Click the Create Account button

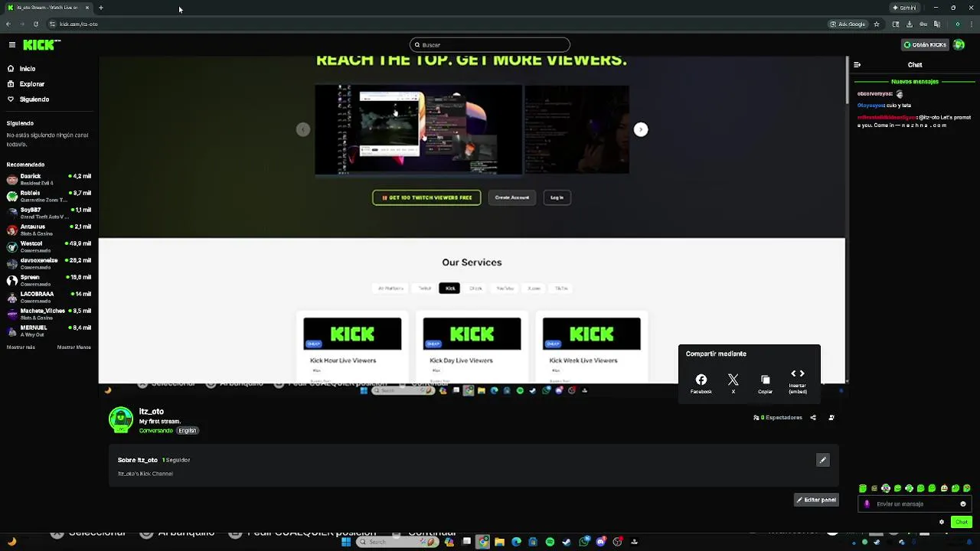(x=511, y=197)
